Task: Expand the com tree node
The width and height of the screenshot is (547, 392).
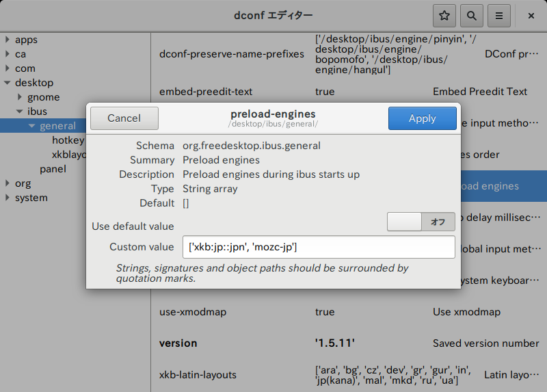Action: tap(8, 68)
